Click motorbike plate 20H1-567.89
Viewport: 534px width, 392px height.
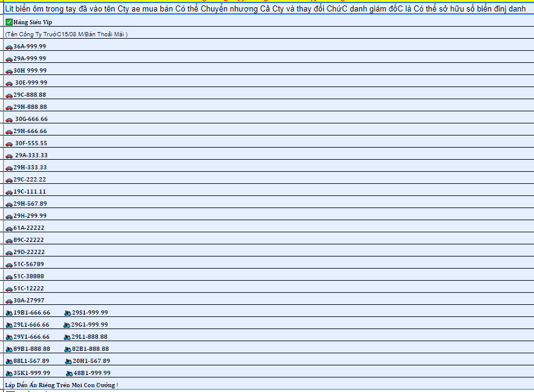tap(91, 361)
